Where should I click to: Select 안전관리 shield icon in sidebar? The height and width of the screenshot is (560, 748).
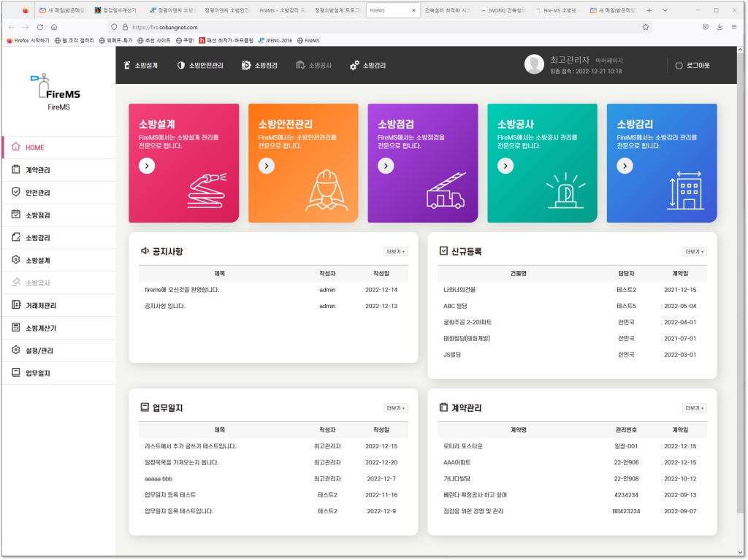tap(16, 193)
